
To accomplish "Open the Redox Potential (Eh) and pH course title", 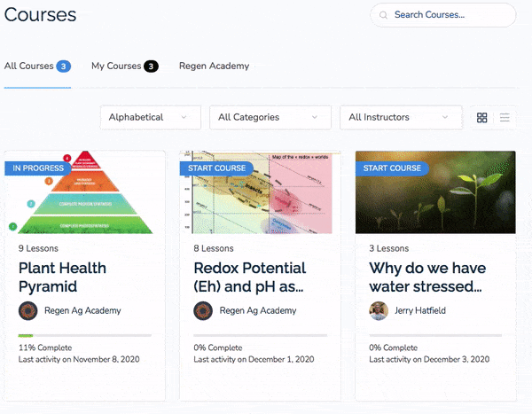I will [250, 277].
